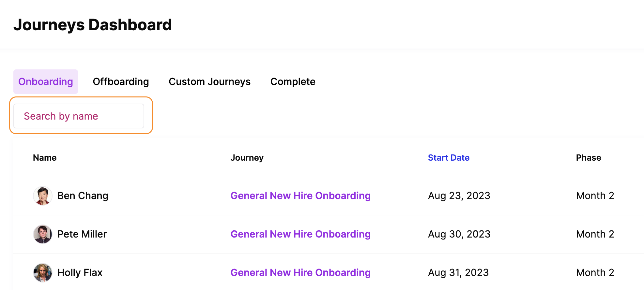644x290 pixels.
Task: Select the Phase column header
Action: 589,158
